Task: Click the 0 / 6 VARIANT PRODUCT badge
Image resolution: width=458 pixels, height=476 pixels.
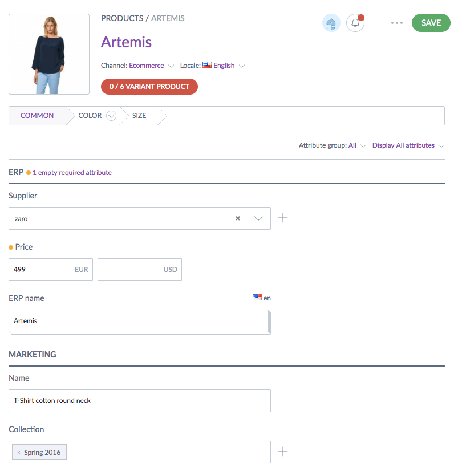Action: pos(149,87)
